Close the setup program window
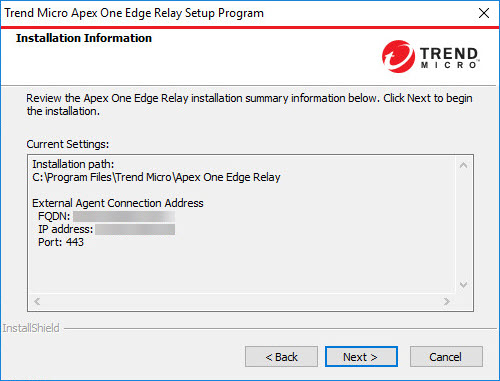Image resolution: width=500 pixels, height=381 pixels. [x=484, y=13]
